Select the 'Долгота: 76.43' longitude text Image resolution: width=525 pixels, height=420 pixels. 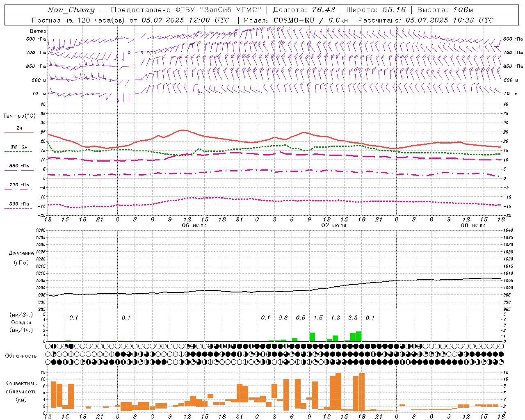(304, 10)
